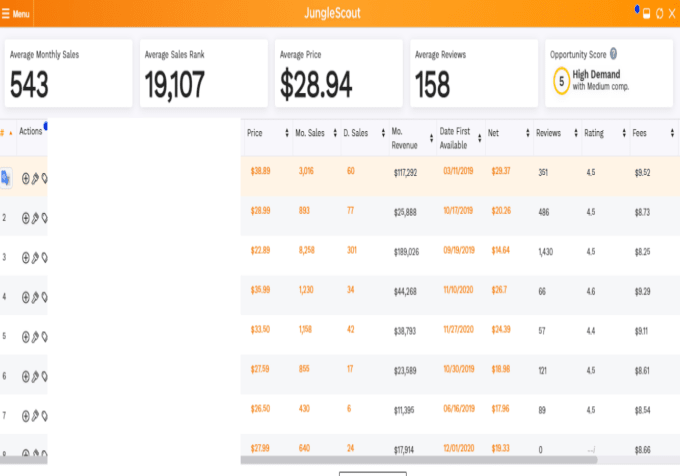
Task: Click the High Demand opportunity score text
Action: (596, 74)
